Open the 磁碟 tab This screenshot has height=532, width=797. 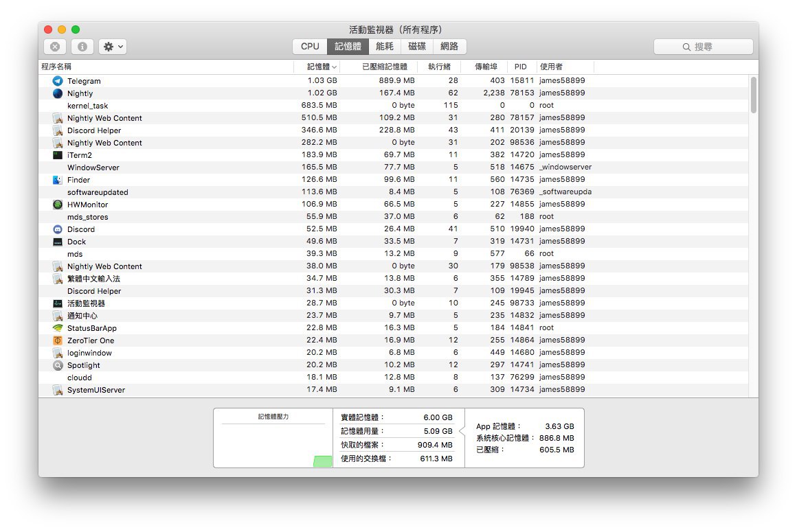(x=417, y=47)
